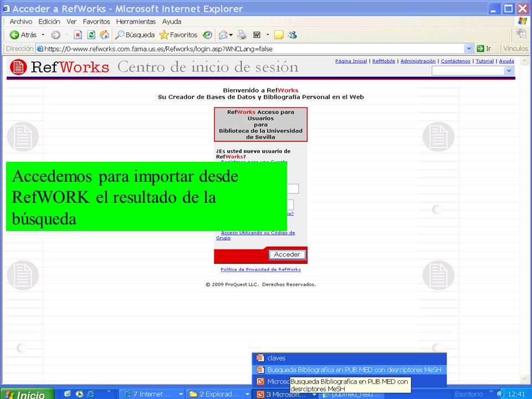Click the Ayuda link in the page header
The image size is (532, 399).
click(x=507, y=61)
